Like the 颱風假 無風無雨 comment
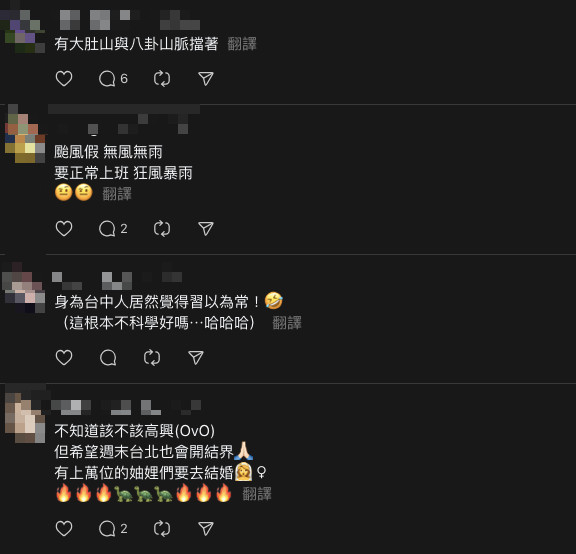 click(64, 229)
